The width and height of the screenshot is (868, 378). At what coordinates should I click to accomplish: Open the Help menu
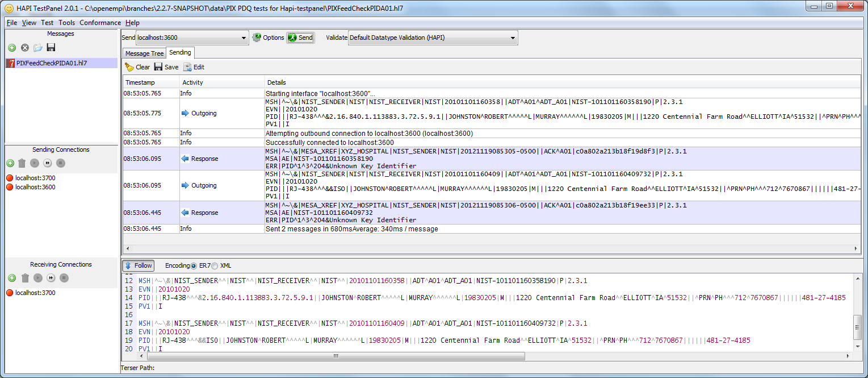(132, 23)
